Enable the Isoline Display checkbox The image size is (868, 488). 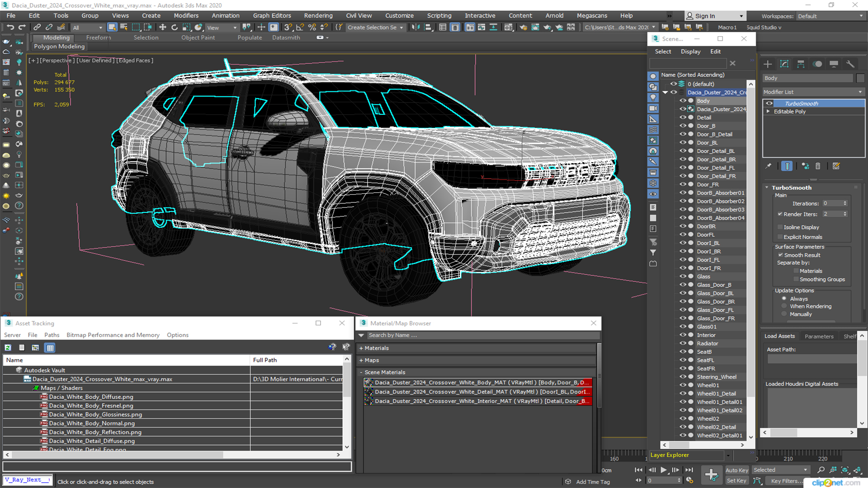[780, 227]
